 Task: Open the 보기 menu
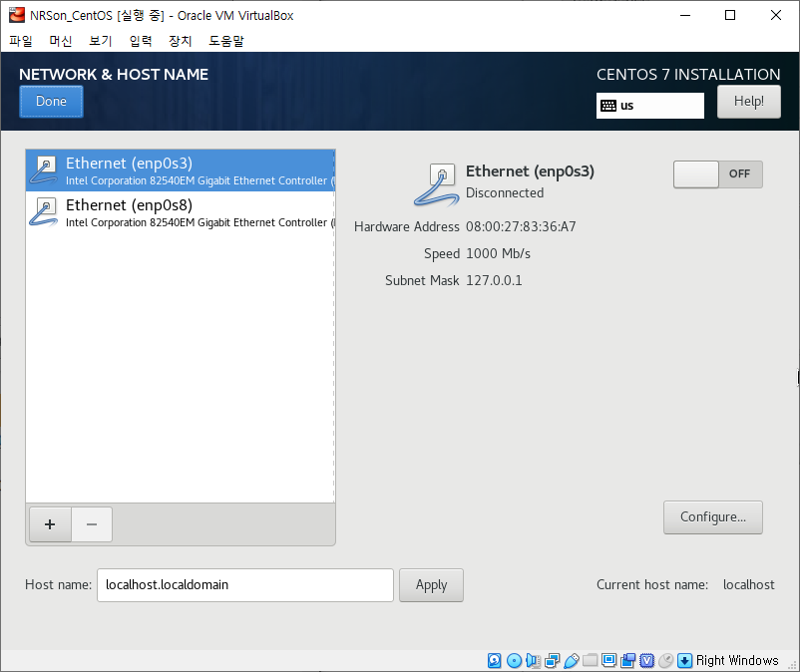[x=100, y=41]
